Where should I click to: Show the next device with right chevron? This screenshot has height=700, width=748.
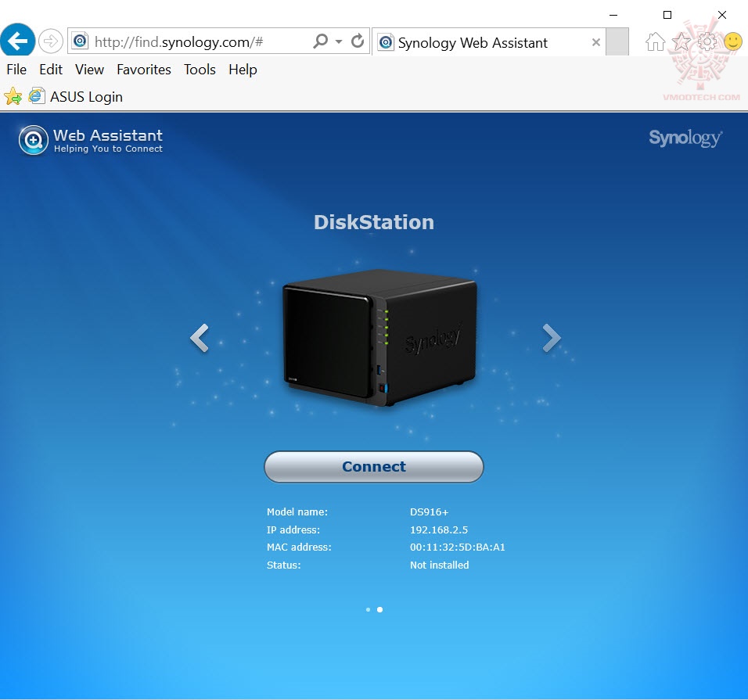[x=552, y=338]
